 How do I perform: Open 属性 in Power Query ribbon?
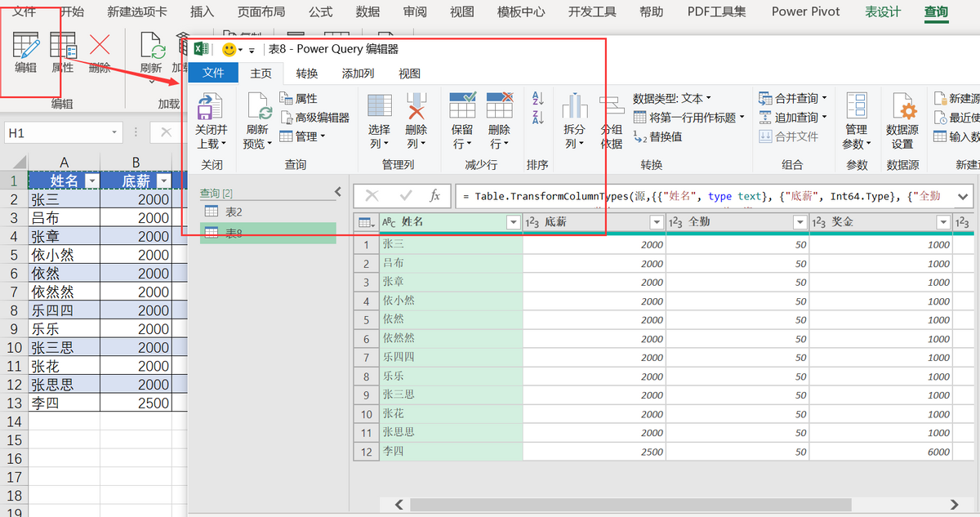point(299,99)
